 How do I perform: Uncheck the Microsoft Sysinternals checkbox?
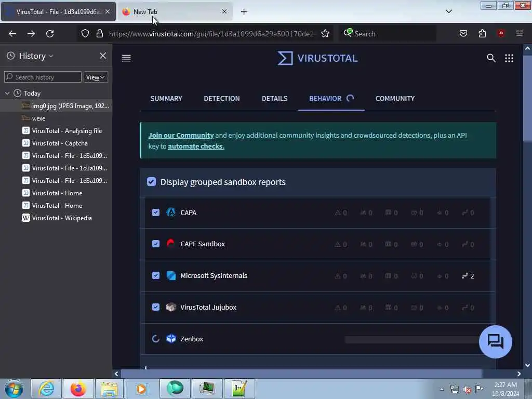pyautogui.click(x=156, y=275)
